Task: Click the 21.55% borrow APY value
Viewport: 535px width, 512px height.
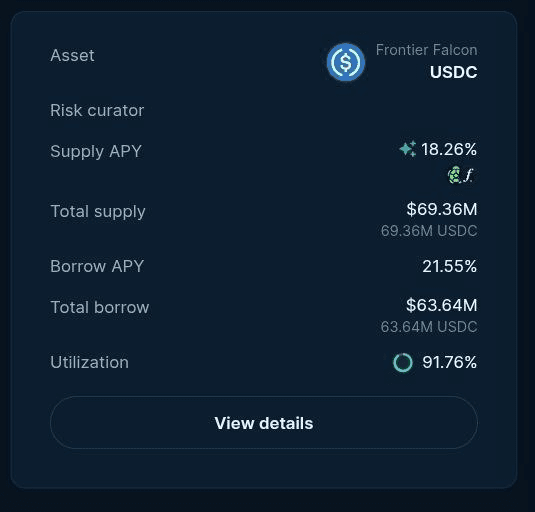Action: tap(449, 266)
